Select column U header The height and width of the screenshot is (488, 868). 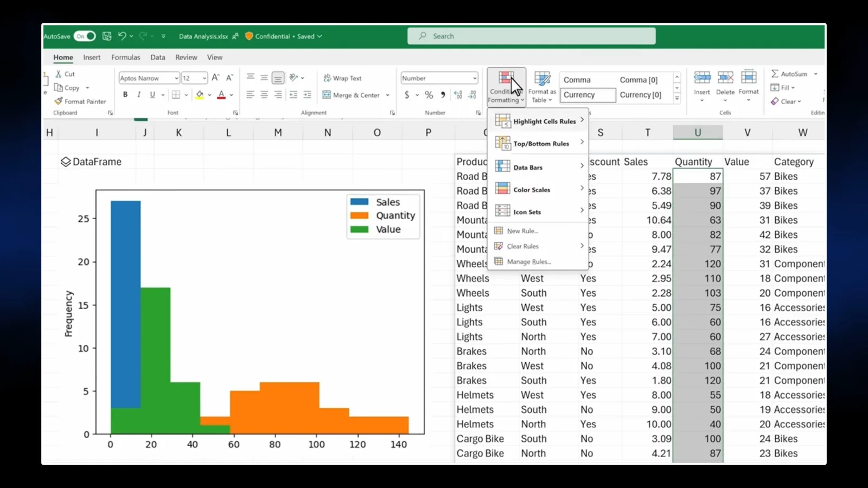pos(698,132)
